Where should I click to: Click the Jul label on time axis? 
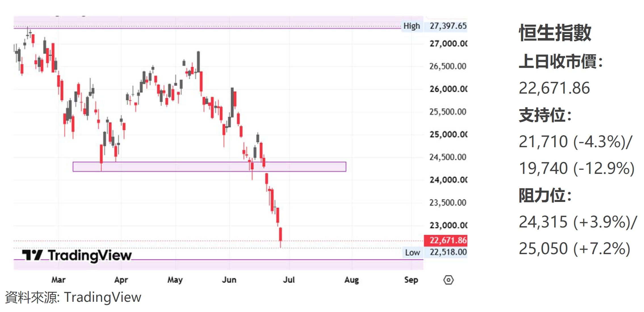click(x=289, y=280)
